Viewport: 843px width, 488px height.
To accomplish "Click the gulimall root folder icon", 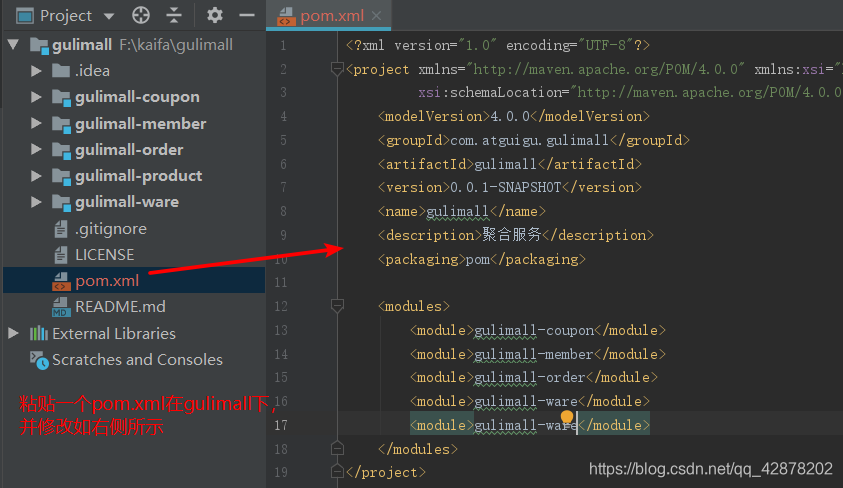I will click(x=39, y=45).
